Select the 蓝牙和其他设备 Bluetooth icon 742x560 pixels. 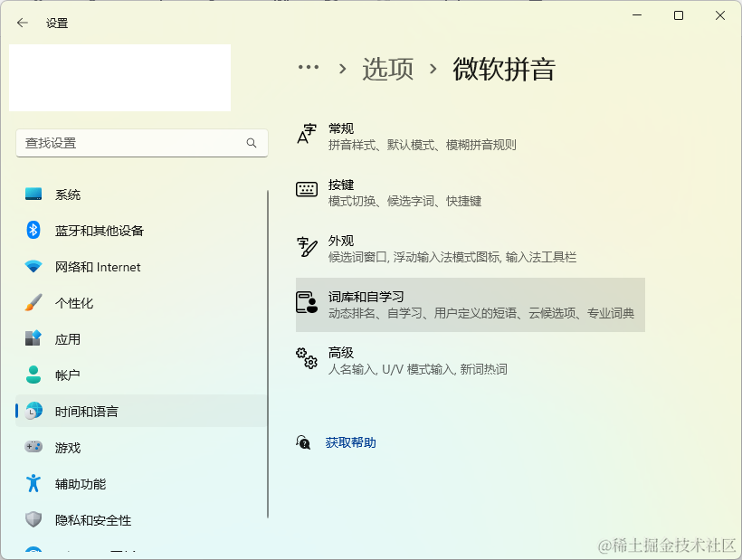point(32,230)
